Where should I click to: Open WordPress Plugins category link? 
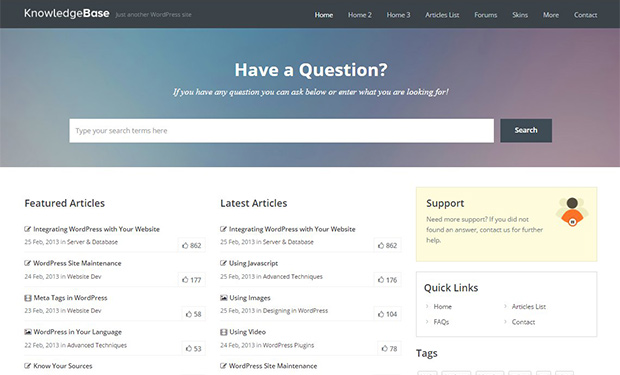pos(288,345)
